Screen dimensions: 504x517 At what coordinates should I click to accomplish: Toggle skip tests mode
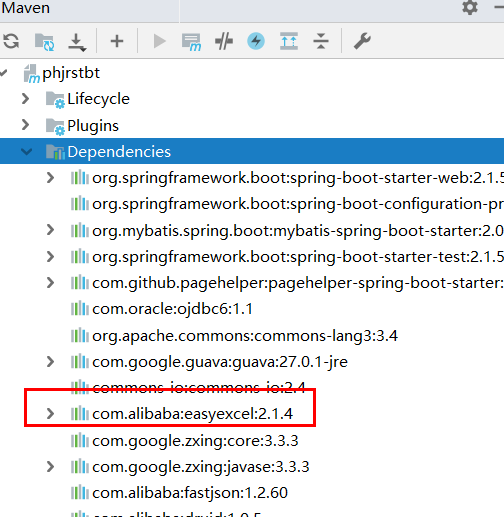pos(224,42)
